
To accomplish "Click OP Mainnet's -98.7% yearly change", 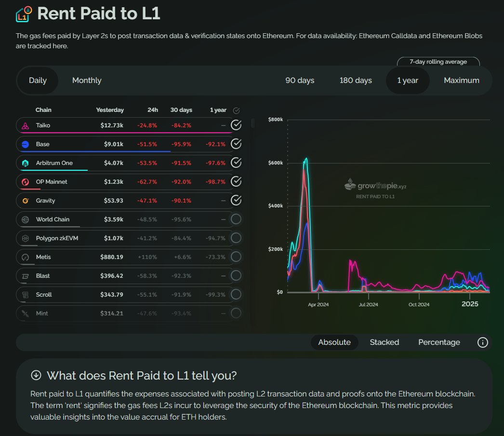I will [x=215, y=182].
